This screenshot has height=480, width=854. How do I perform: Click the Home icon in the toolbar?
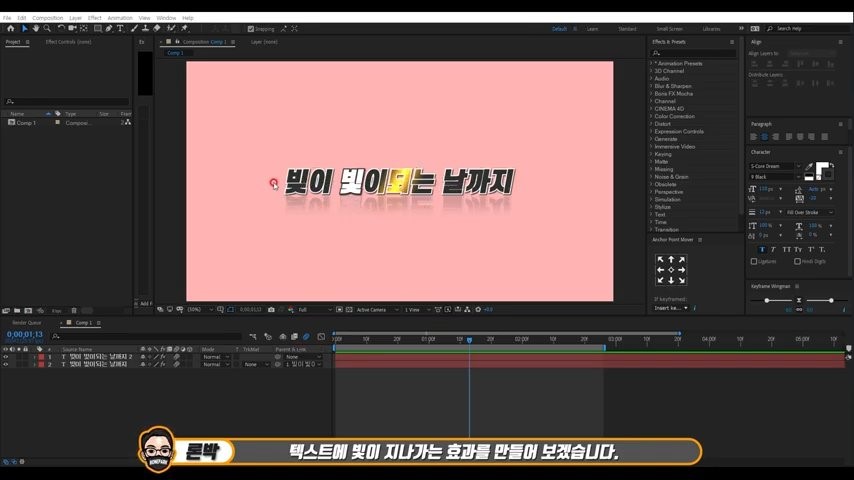10,28
